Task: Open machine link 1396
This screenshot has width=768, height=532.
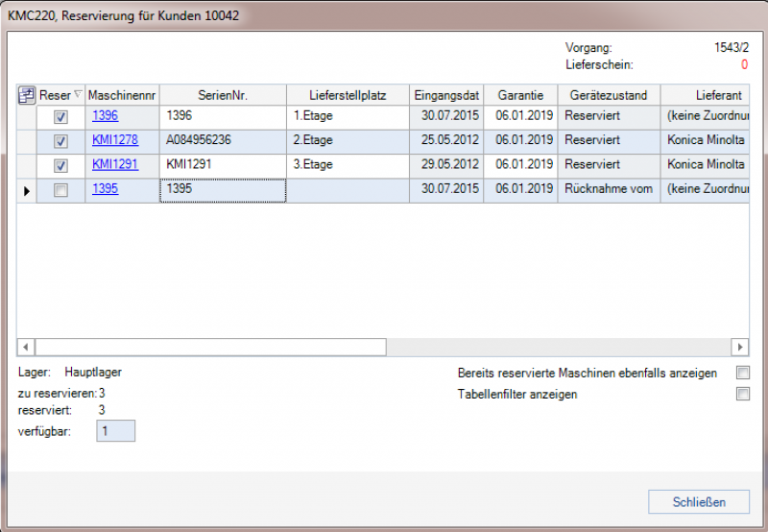Action: point(105,116)
